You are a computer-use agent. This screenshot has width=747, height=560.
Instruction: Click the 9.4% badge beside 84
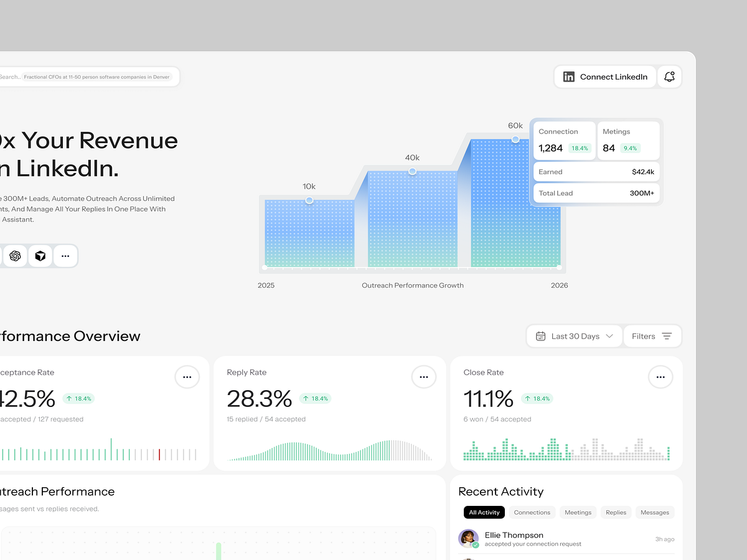[630, 148]
